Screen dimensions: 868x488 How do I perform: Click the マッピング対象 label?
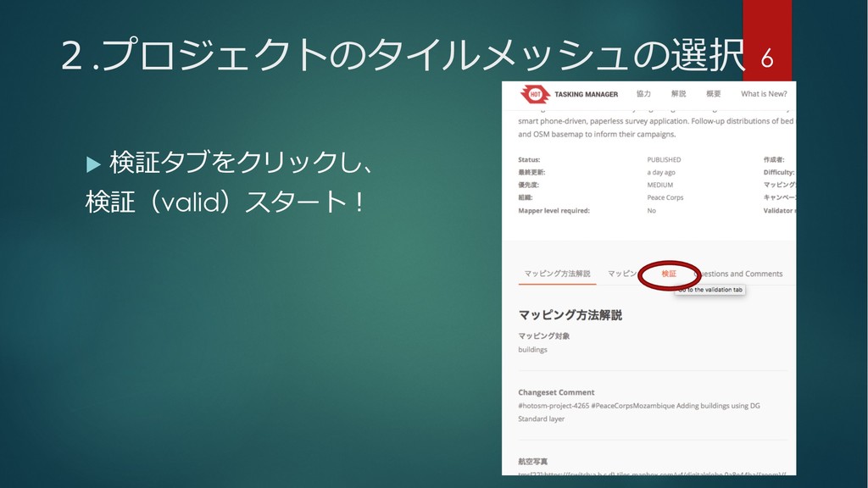(543, 335)
